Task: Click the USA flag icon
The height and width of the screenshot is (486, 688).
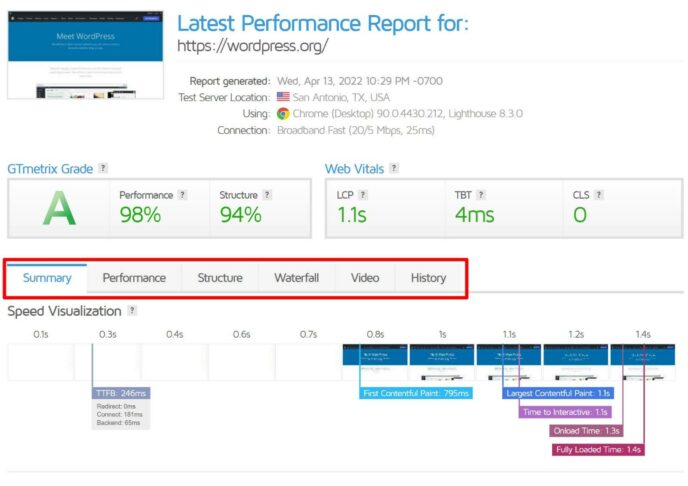Action: pyautogui.click(x=283, y=96)
